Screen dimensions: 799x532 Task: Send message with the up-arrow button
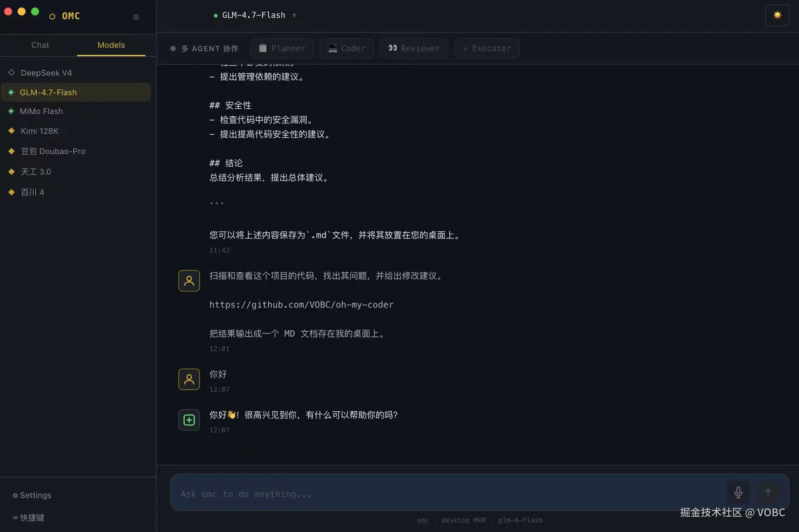[768, 493]
